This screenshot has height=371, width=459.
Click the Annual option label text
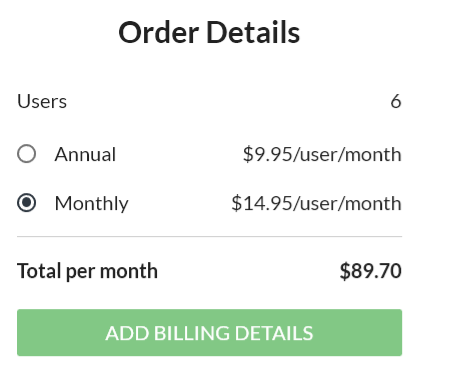[85, 154]
